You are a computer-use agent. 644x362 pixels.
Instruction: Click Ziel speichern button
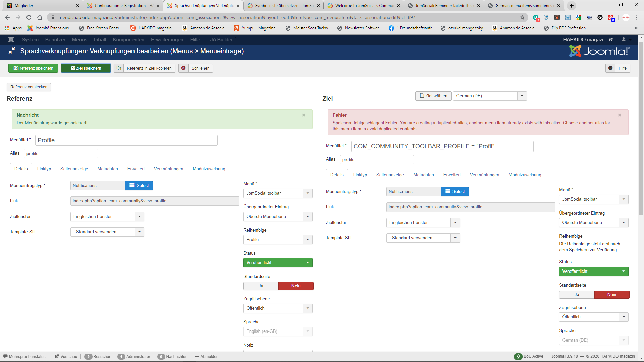pyautogui.click(x=86, y=68)
